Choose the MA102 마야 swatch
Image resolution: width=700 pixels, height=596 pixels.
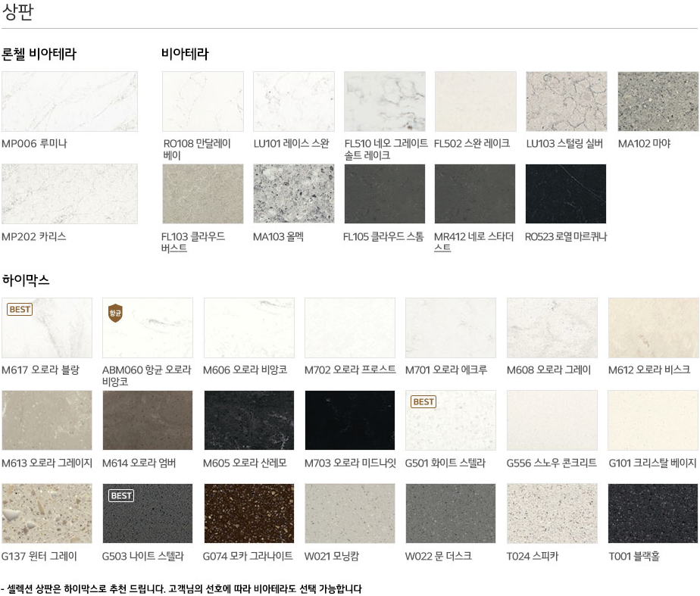pyautogui.click(x=658, y=101)
